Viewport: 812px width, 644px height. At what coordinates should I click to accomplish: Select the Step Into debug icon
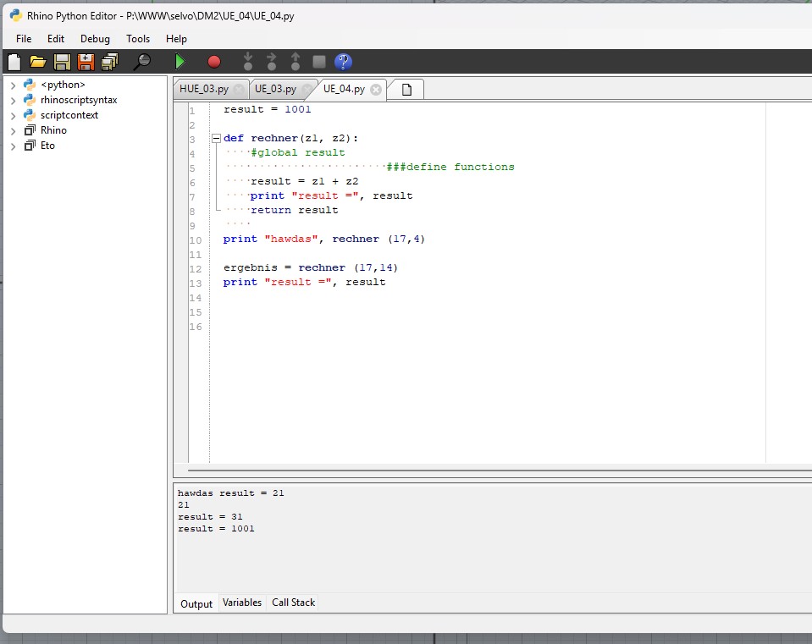(x=247, y=61)
